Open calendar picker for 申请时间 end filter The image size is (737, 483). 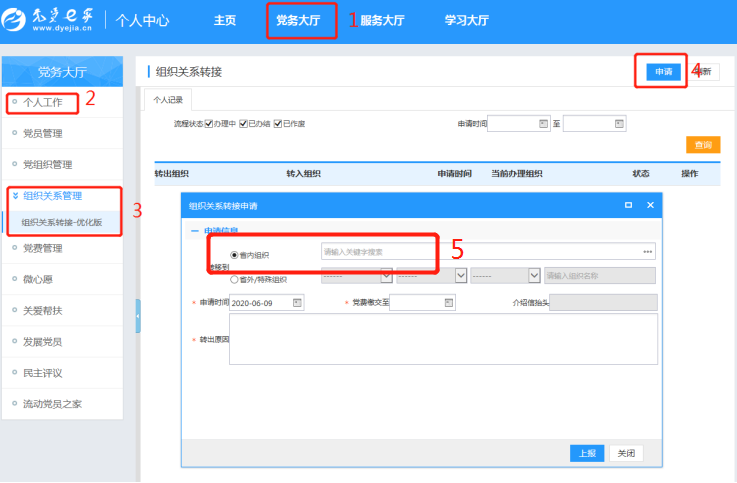tap(619, 124)
